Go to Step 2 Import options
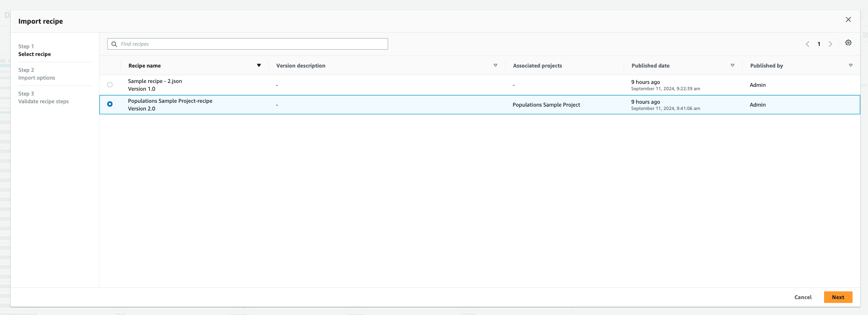The height and width of the screenshot is (315, 868). coord(37,78)
